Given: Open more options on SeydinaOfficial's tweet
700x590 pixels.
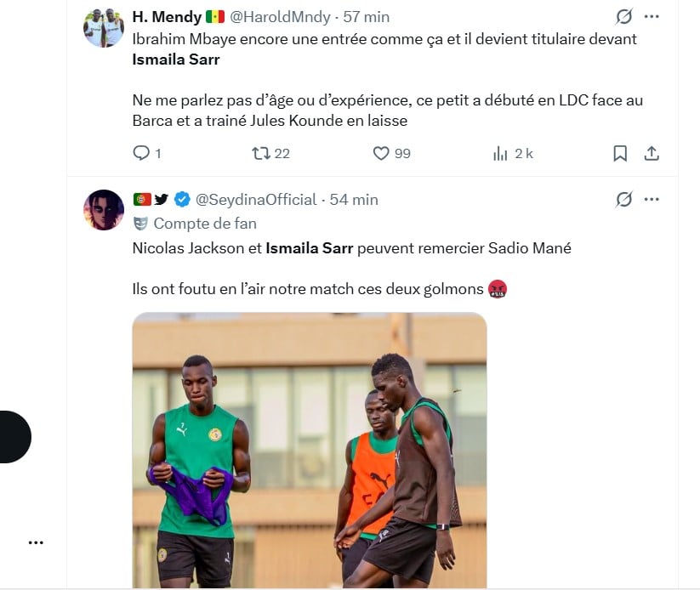Looking at the screenshot, I should pos(652,200).
